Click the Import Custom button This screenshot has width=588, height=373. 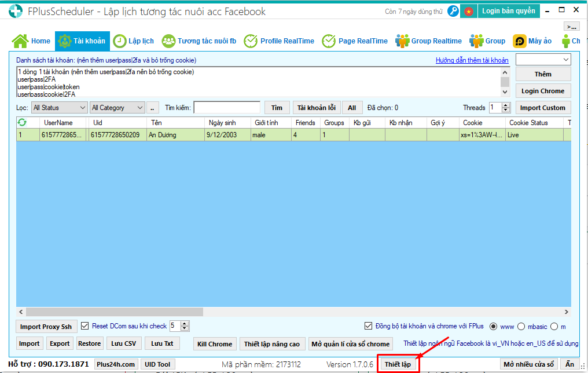[x=543, y=108]
